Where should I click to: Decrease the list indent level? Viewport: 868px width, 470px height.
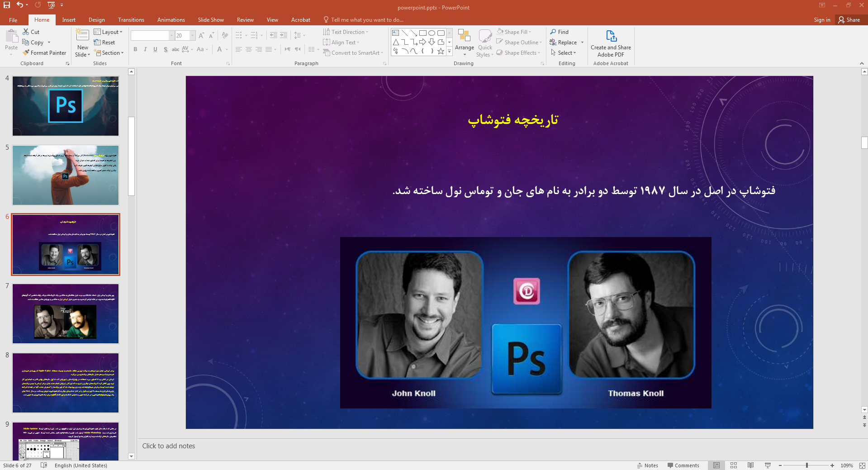point(273,35)
